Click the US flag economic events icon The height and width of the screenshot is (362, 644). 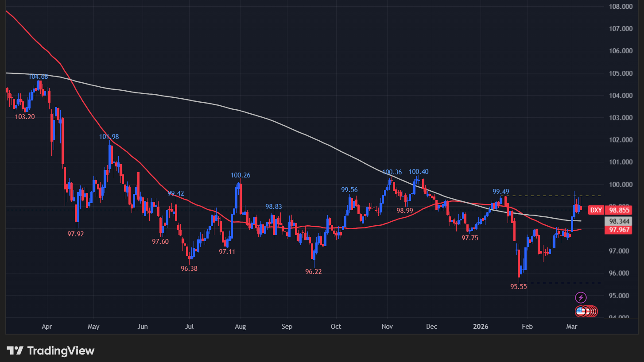pos(582,311)
